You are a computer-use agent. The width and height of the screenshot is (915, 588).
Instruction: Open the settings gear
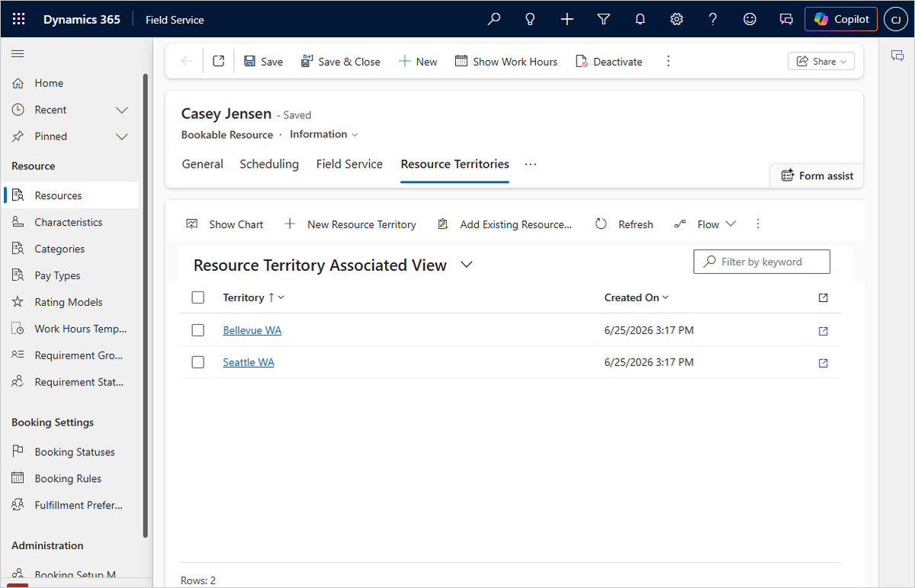coord(676,19)
